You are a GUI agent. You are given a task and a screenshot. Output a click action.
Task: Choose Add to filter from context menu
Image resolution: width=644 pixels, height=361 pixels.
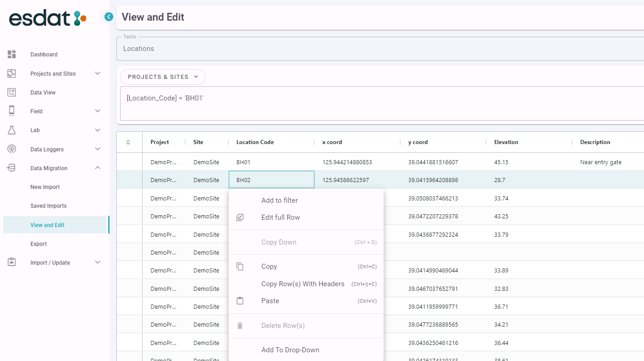click(280, 200)
